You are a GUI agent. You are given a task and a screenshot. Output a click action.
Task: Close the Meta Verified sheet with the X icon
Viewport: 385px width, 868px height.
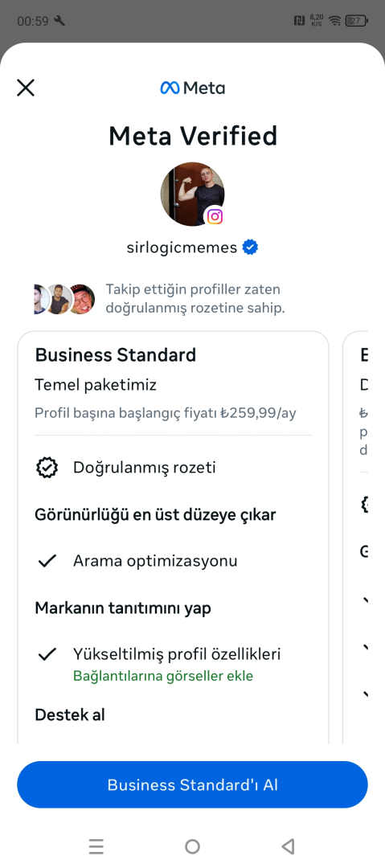(26, 88)
